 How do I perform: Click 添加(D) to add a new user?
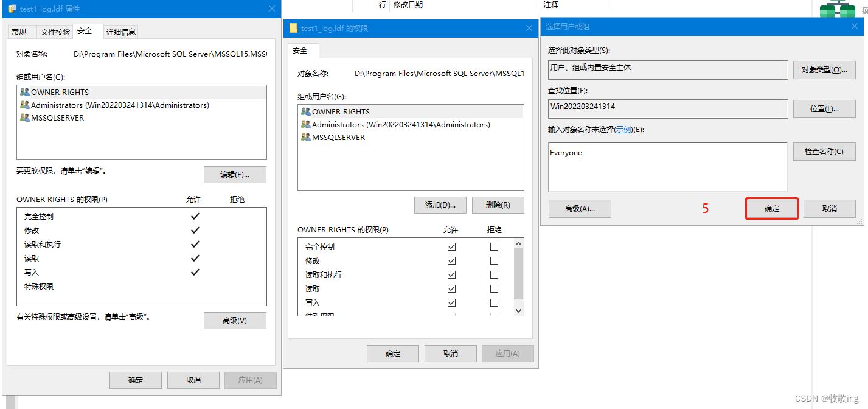(440, 204)
